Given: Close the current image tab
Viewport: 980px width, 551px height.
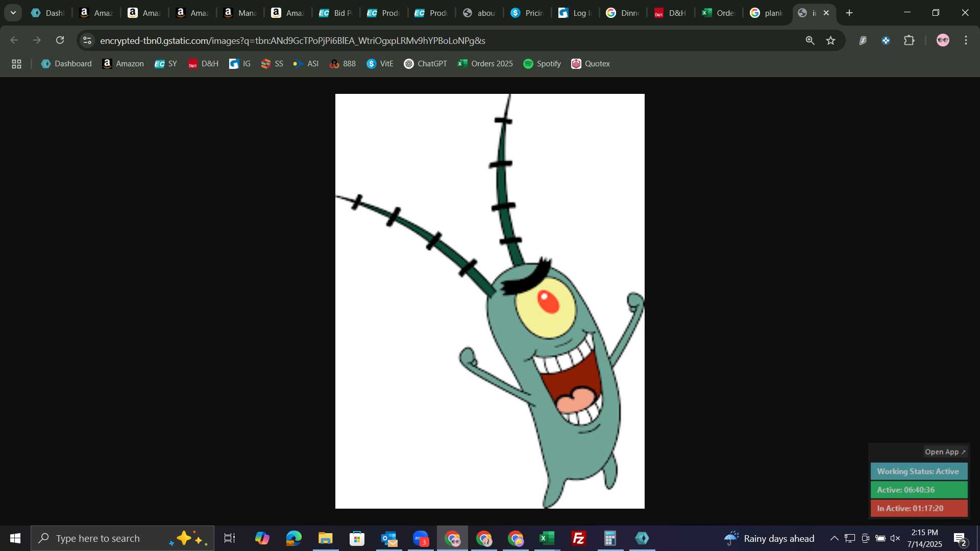Looking at the screenshot, I should pos(826,13).
